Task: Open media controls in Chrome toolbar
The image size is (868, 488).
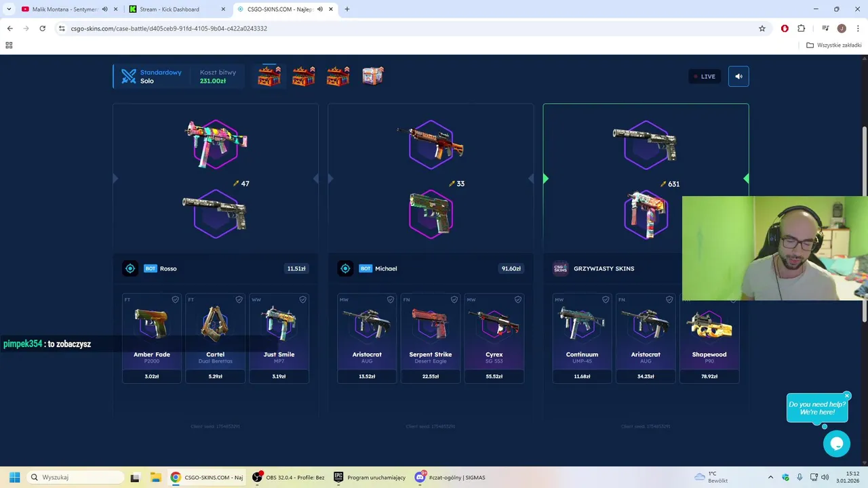Action: click(x=825, y=28)
